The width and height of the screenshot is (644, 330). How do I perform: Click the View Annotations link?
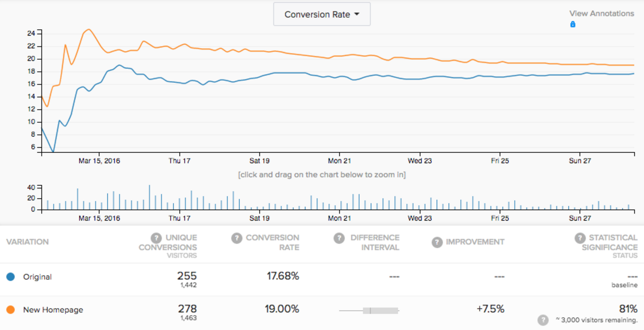[601, 14]
